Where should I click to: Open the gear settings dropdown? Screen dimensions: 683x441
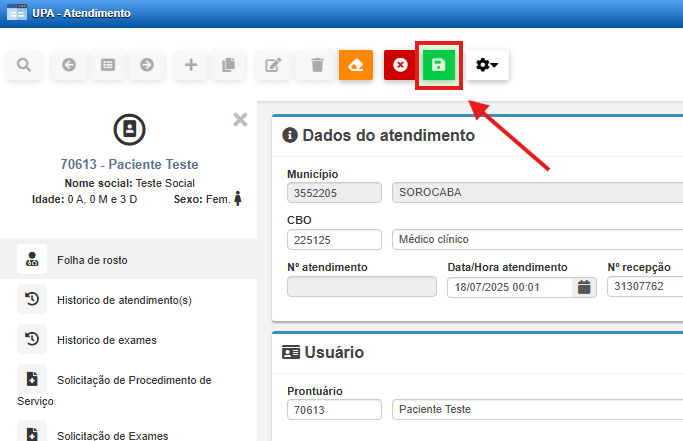[x=487, y=65]
